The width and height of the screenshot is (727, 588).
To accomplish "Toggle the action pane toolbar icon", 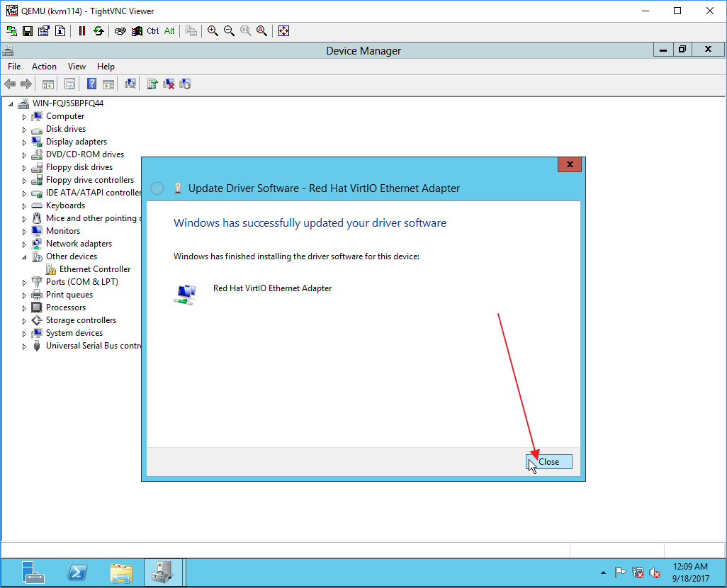I will click(x=108, y=84).
